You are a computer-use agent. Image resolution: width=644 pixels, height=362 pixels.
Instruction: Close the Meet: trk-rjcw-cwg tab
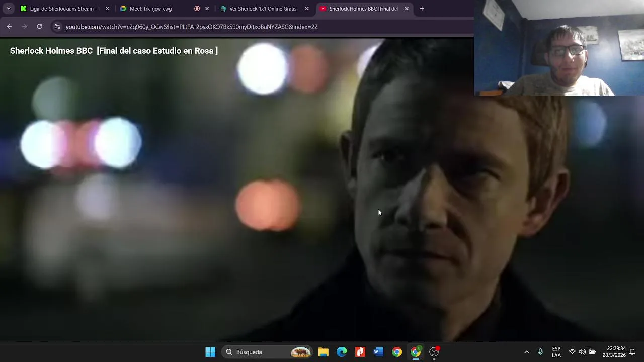click(x=207, y=9)
